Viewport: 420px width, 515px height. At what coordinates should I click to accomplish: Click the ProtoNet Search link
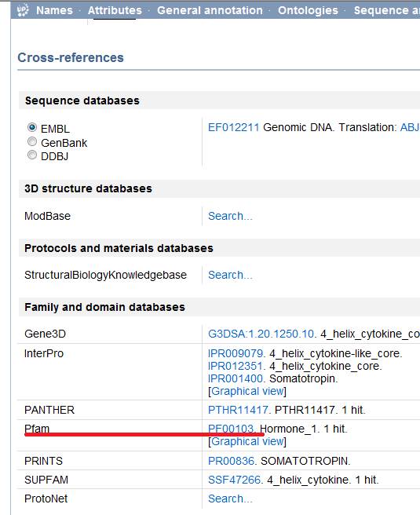coord(230,499)
